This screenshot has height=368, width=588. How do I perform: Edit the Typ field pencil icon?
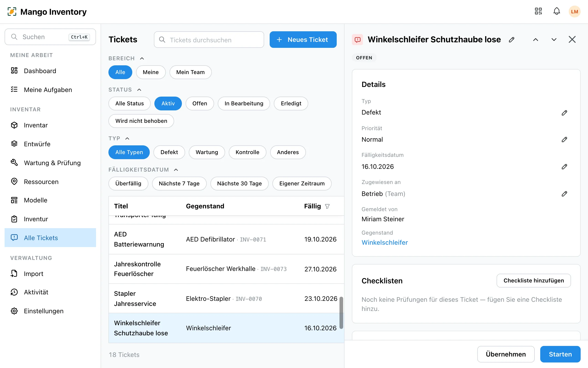point(564,113)
